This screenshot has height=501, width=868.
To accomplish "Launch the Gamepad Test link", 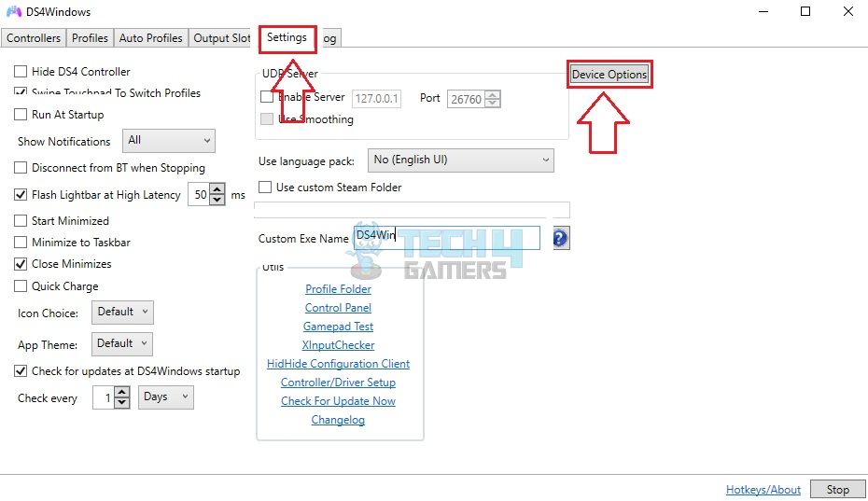I will pyautogui.click(x=338, y=327).
